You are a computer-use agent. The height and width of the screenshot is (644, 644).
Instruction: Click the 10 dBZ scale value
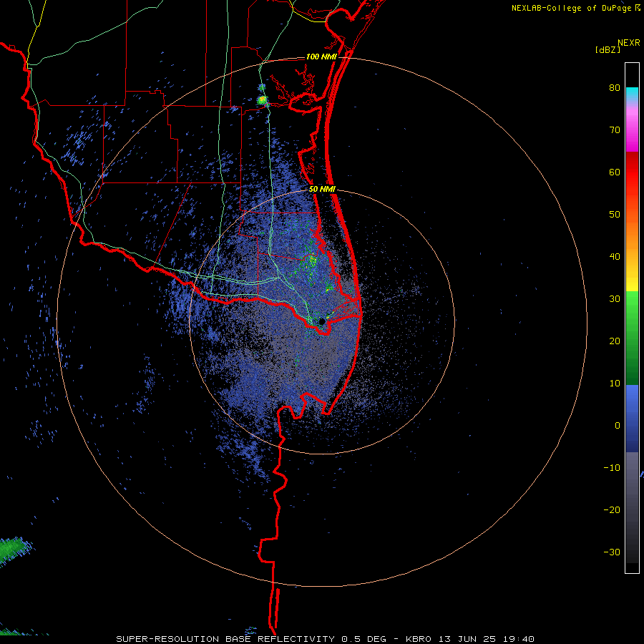point(615,384)
